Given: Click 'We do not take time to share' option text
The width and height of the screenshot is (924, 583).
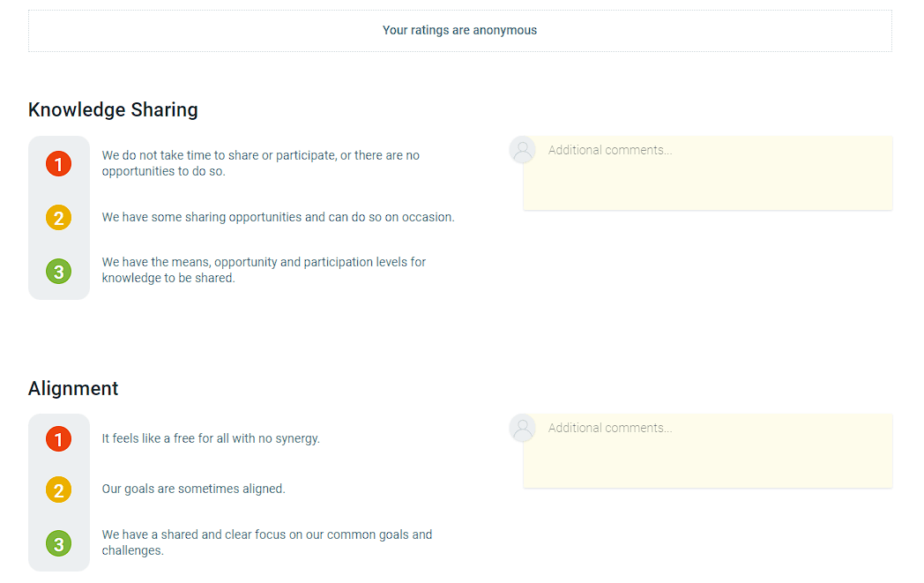Looking at the screenshot, I should [x=260, y=163].
